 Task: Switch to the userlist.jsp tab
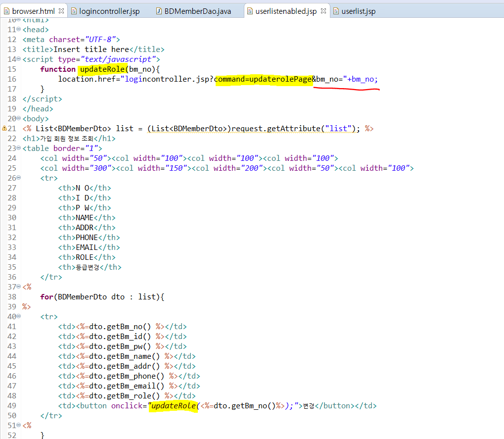coord(359,11)
